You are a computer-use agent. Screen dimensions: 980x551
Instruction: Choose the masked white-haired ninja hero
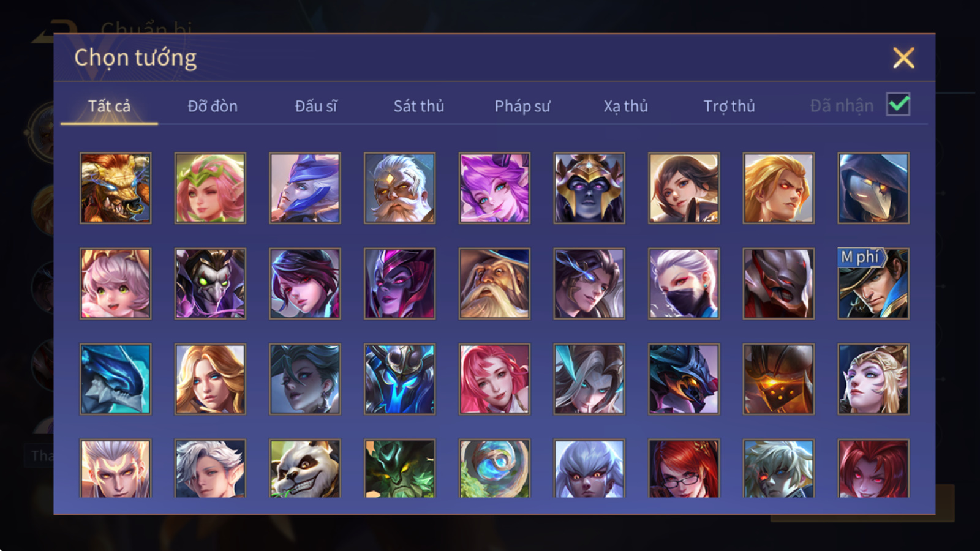[x=684, y=283]
